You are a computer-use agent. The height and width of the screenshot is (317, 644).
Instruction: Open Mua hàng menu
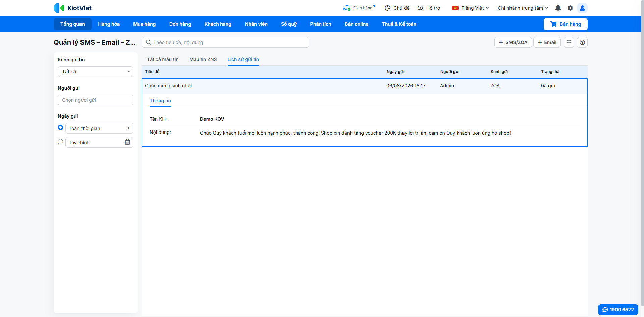coord(144,24)
